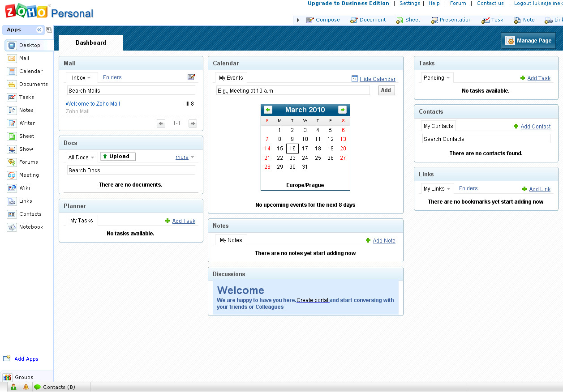Open Groups at the sidebar bottom
Viewport: 563px width, 392px height.
pyautogui.click(x=18, y=377)
